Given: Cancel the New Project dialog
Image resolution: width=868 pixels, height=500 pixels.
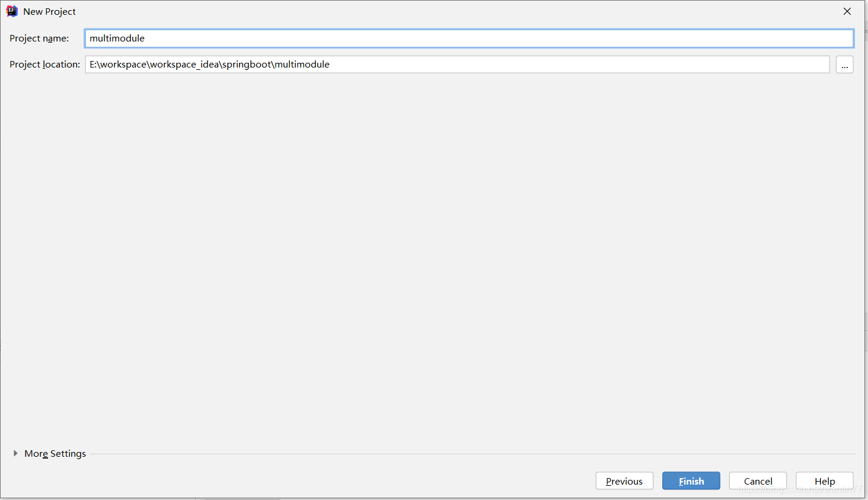Looking at the screenshot, I should [758, 481].
